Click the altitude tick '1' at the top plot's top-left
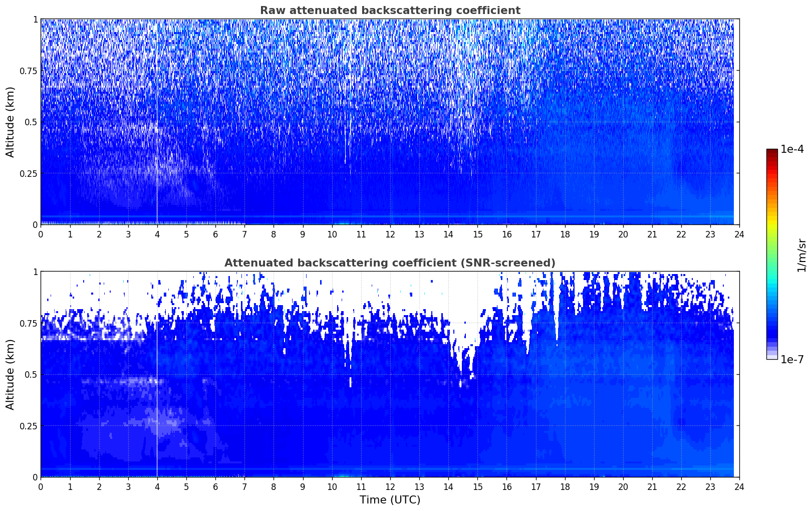The image size is (812, 511). click(x=35, y=20)
